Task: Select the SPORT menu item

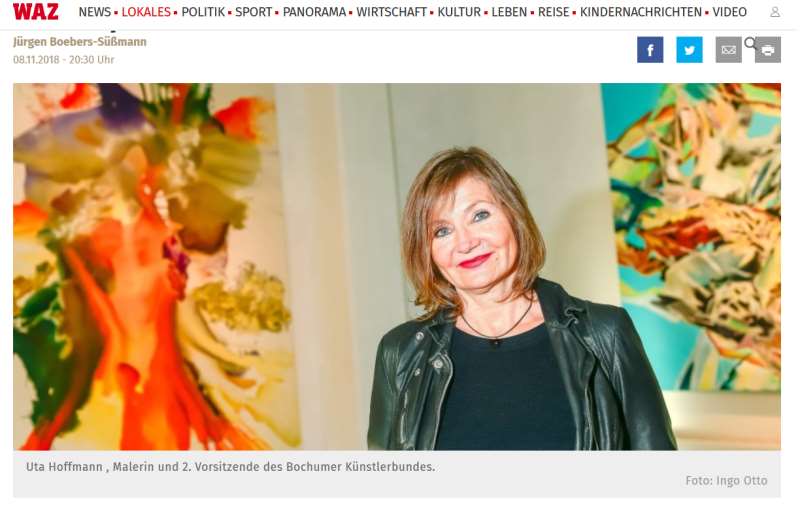Action: coord(253,12)
